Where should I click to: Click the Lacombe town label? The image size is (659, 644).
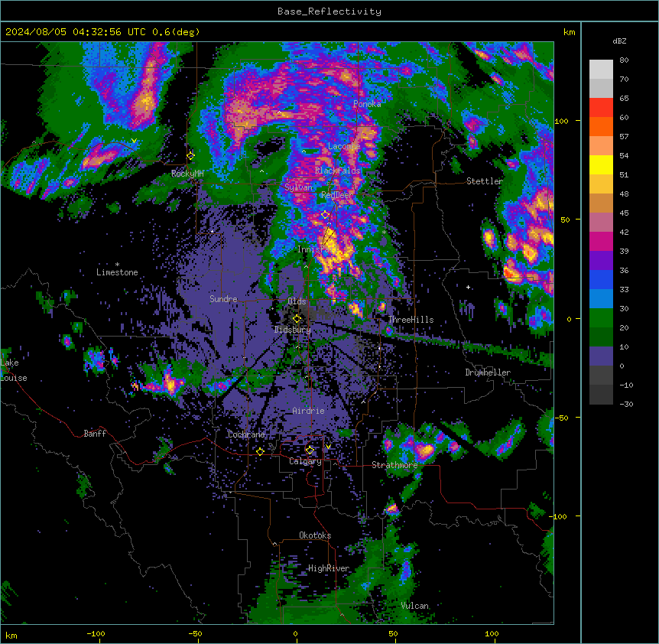[x=344, y=146]
